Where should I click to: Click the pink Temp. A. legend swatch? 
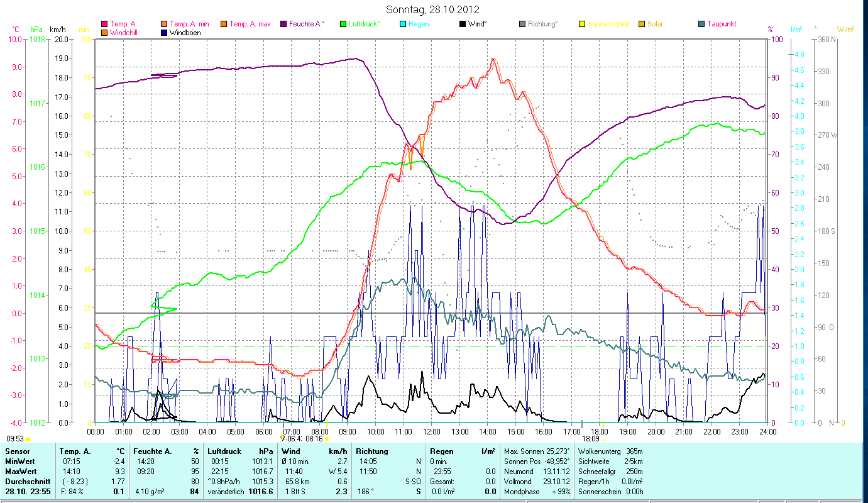click(x=104, y=25)
